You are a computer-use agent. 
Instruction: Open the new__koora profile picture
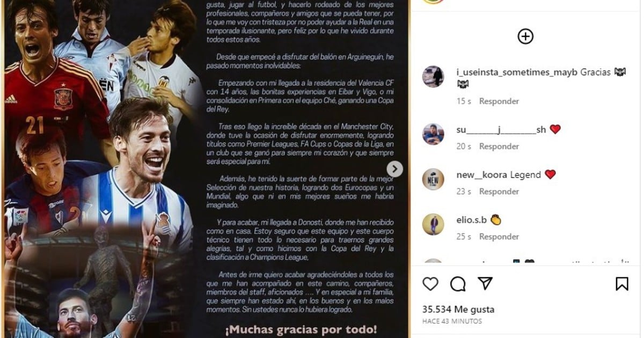point(433,179)
